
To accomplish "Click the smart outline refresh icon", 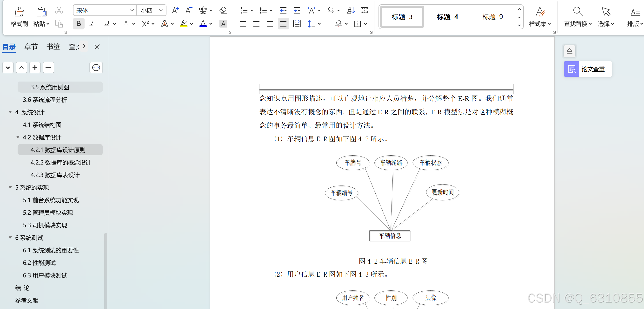I will [96, 68].
